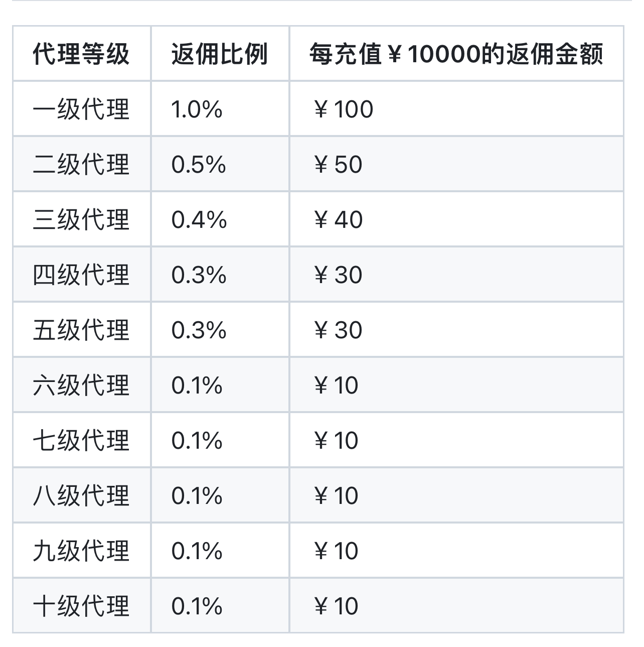Select the 0.5% cell
644x647 pixels.
tap(199, 164)
